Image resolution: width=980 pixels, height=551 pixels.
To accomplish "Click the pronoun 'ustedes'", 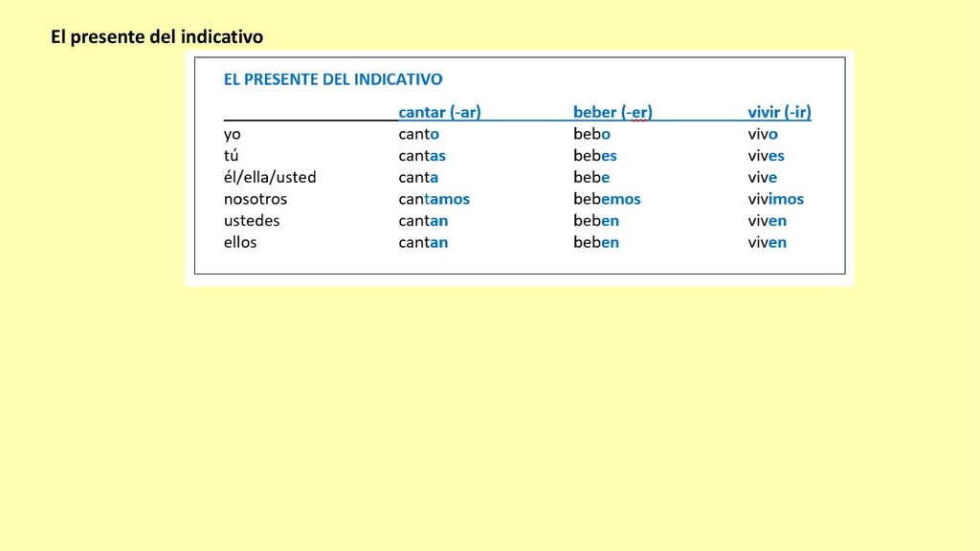I will [x=252, y=221].
